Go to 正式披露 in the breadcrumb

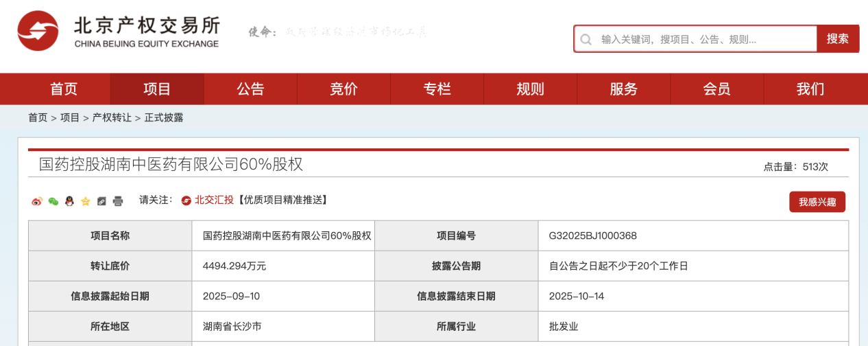[164, 117]
